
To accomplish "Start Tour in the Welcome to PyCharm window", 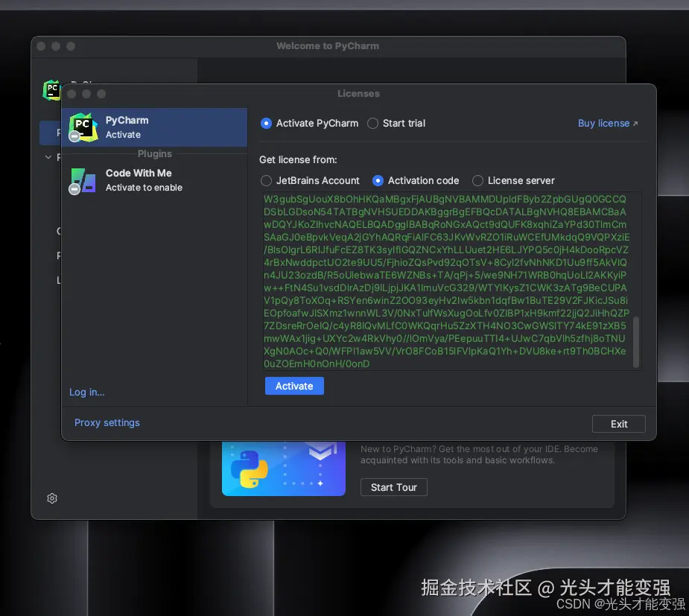I will (394, 487).
